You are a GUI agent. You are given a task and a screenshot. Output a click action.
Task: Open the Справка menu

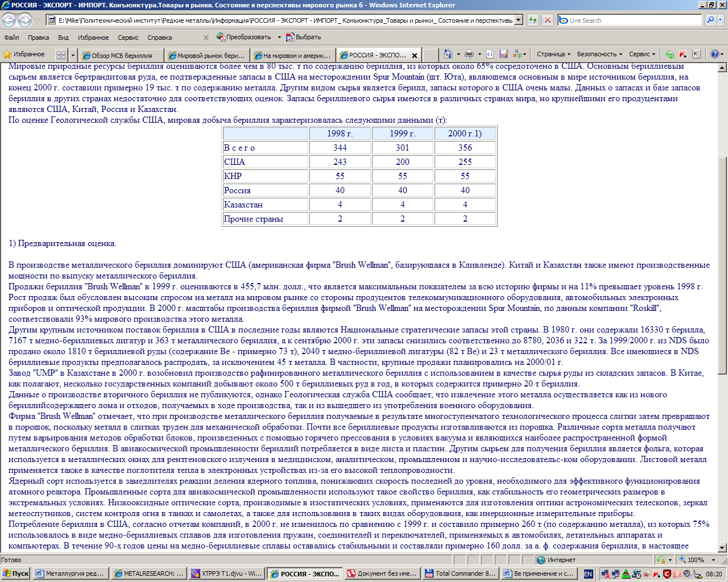(x=159, y=38)
